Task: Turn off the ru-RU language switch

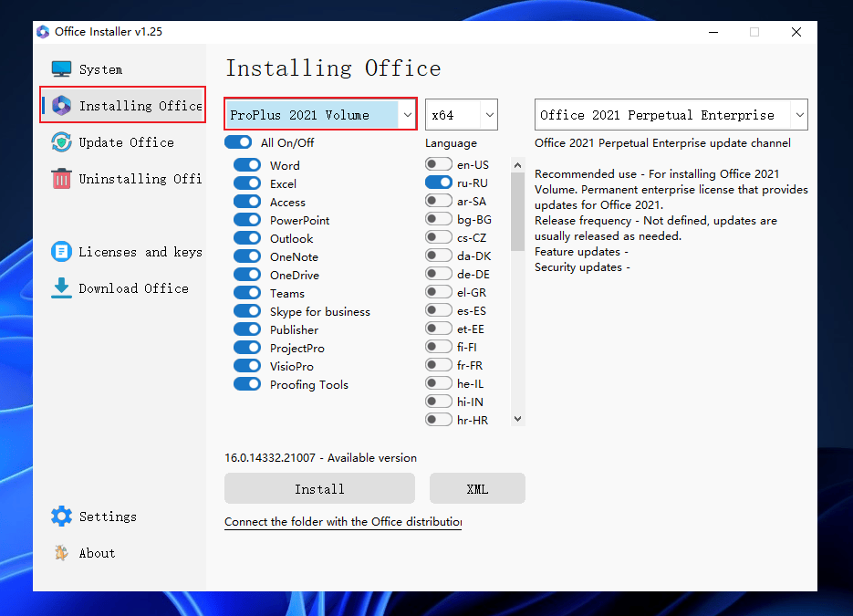Action: click(438, 183)
